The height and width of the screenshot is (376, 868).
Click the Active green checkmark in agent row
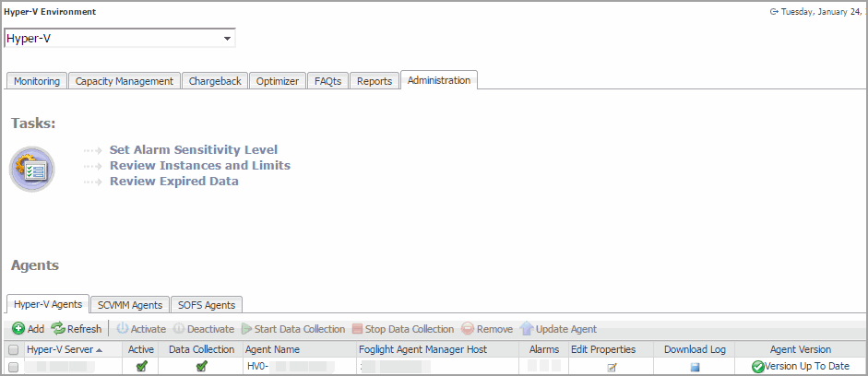[141, 366]
